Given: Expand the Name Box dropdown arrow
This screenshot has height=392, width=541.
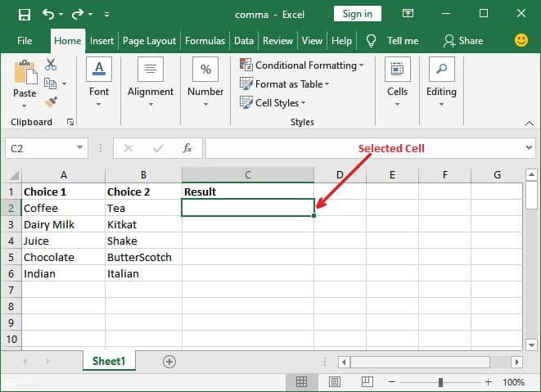Looking at the screenshot, I should [79, 147].
